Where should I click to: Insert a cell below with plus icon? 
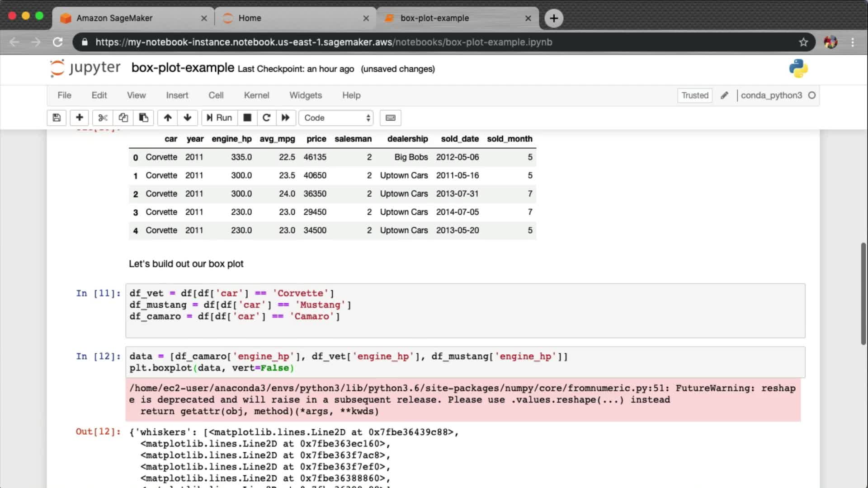pyautogui.click(x=80, y=118)
